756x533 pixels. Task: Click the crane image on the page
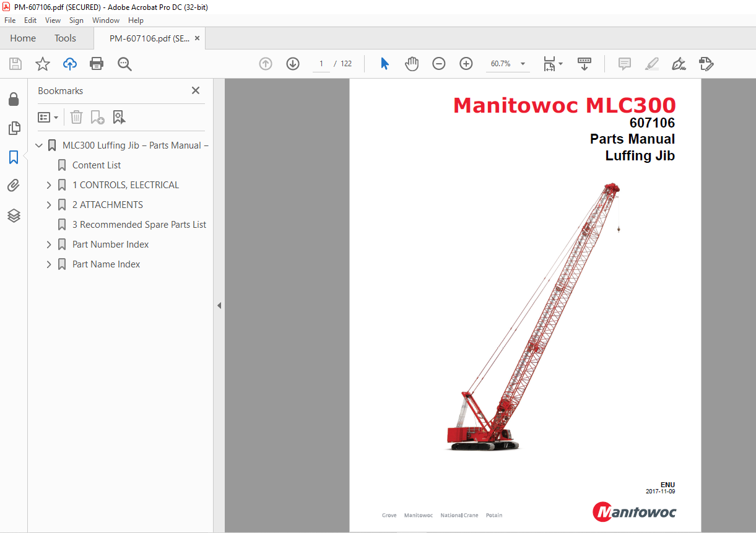[534, 316]
